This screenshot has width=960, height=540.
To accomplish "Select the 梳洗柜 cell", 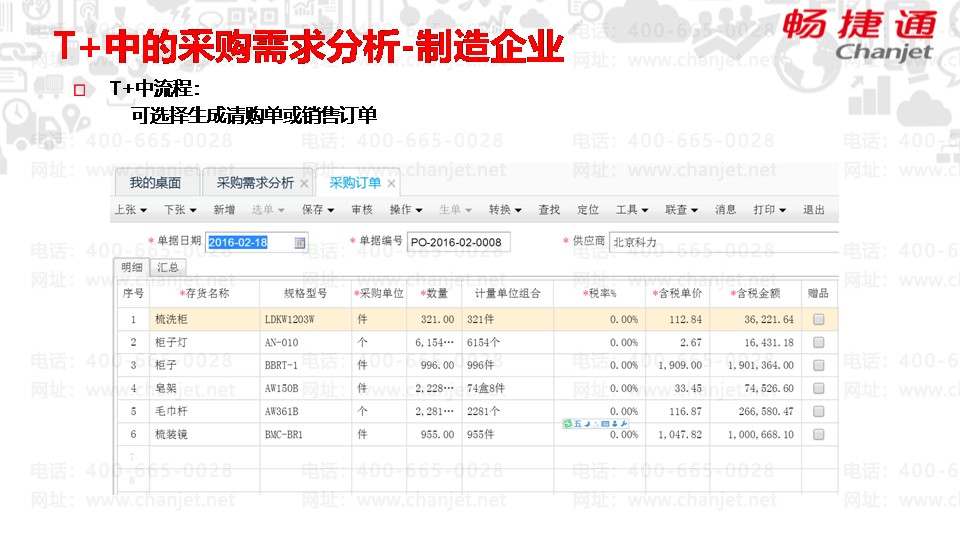I will click(x=204, y=319).
